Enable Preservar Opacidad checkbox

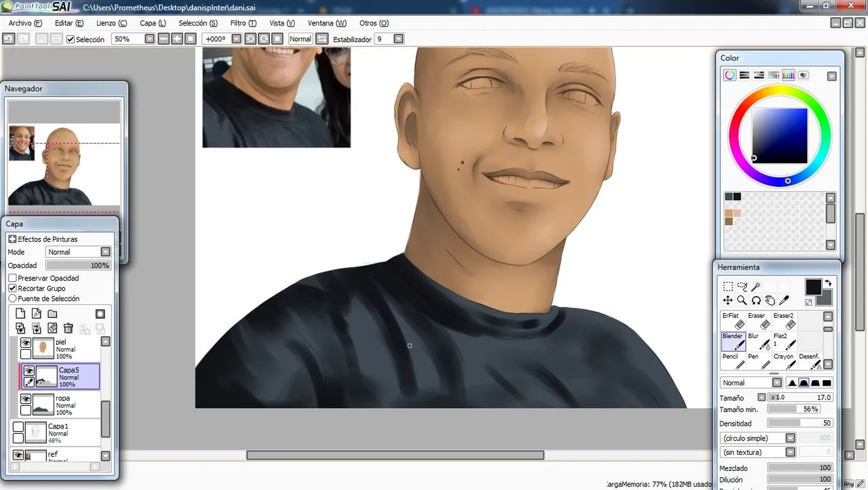point(12,278)
